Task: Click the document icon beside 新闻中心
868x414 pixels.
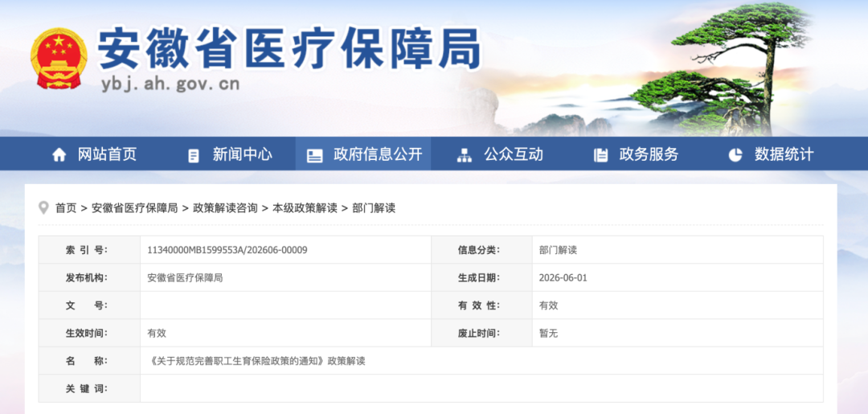Action: (193, 155)
